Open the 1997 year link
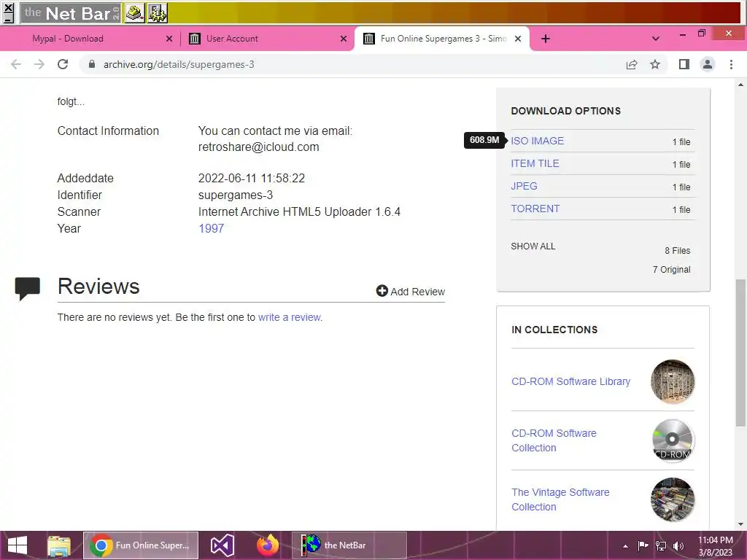This screenshot has width=747, height=560. tap(211, 228)
